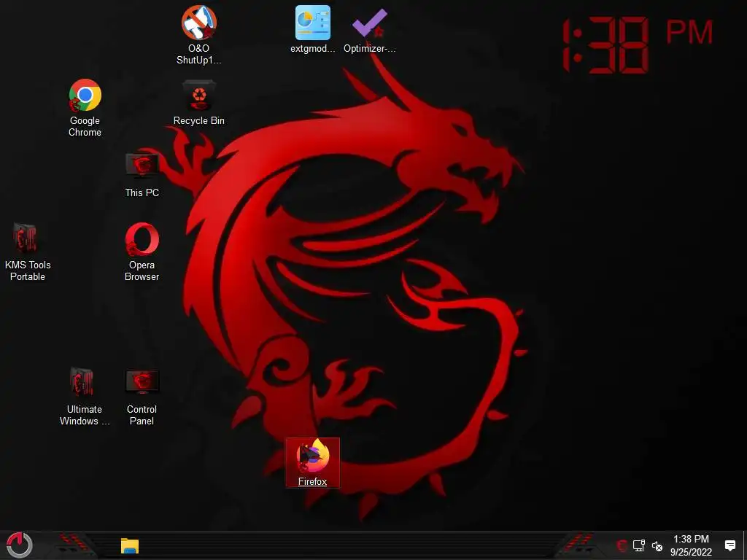Select the This PC desktop icon
Image resolution: width=747 pixels, height=560 pixels.
(x=142, y=175)
